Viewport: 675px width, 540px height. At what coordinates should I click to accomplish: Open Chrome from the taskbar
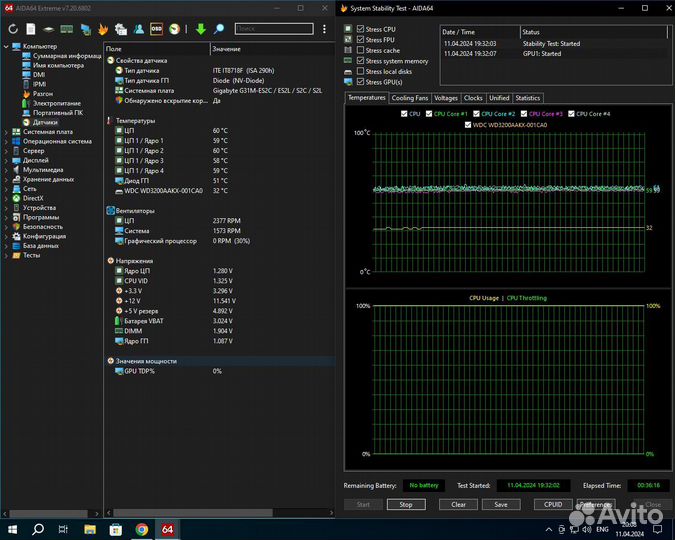[142, 529]
